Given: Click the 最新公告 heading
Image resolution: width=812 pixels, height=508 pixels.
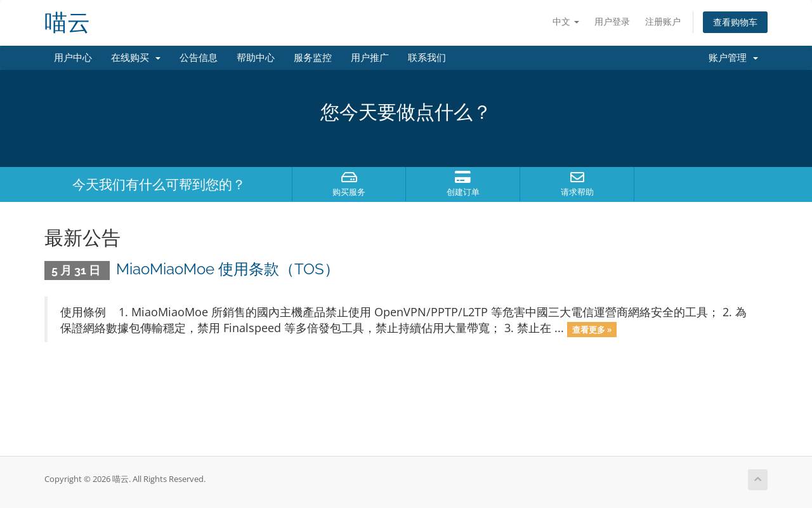Looking at the screenshot, I should coord(82,238).
